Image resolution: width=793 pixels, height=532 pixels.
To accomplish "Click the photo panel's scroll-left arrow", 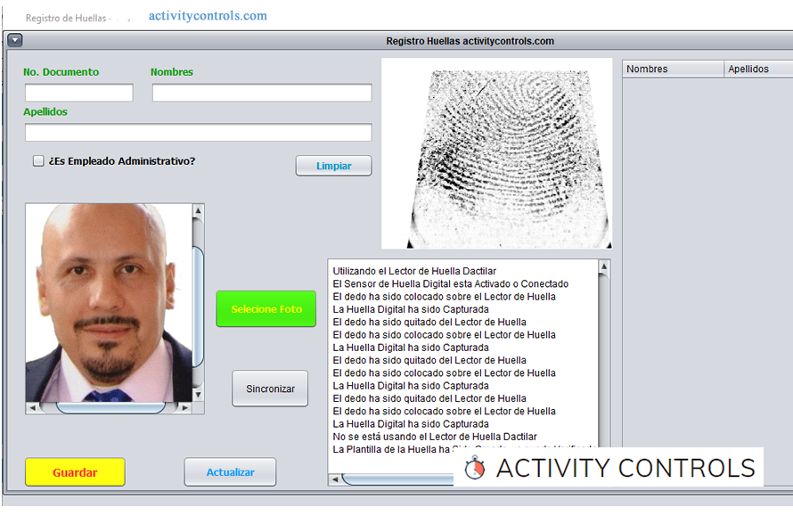I will 32,407.
